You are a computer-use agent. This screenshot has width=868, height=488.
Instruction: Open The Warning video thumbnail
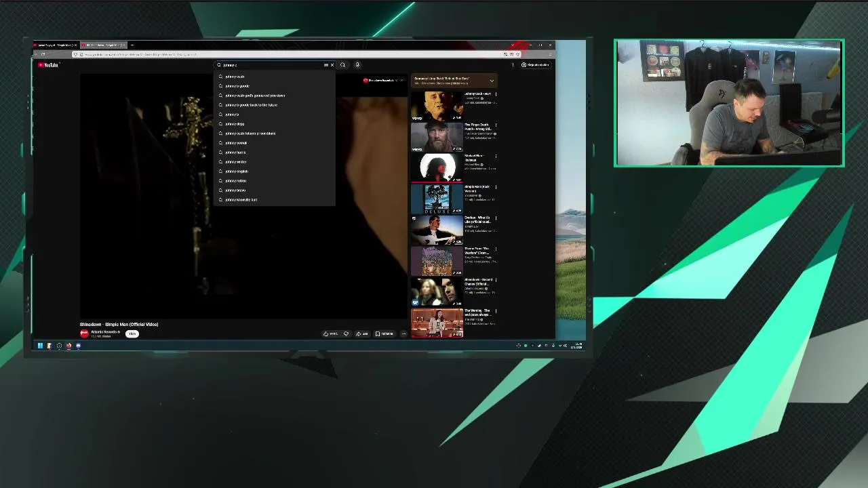click(x=437, y=323)
